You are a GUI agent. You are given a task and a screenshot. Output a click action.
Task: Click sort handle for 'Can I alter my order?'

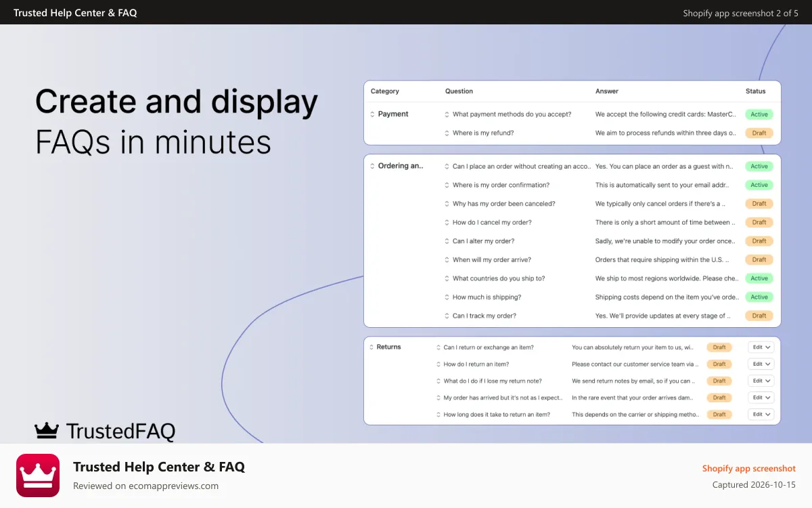447,241
